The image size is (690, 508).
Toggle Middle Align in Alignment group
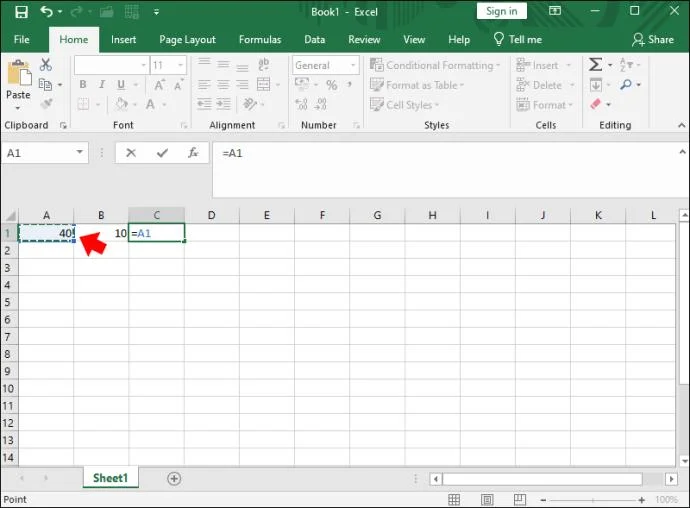pos(223,65)
